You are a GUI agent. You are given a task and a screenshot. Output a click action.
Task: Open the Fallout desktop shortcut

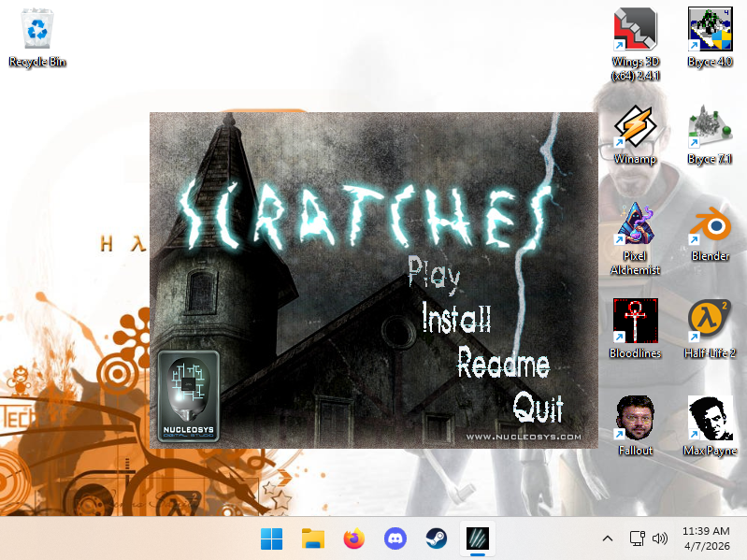pyautogui.click(x=635, y=426)
